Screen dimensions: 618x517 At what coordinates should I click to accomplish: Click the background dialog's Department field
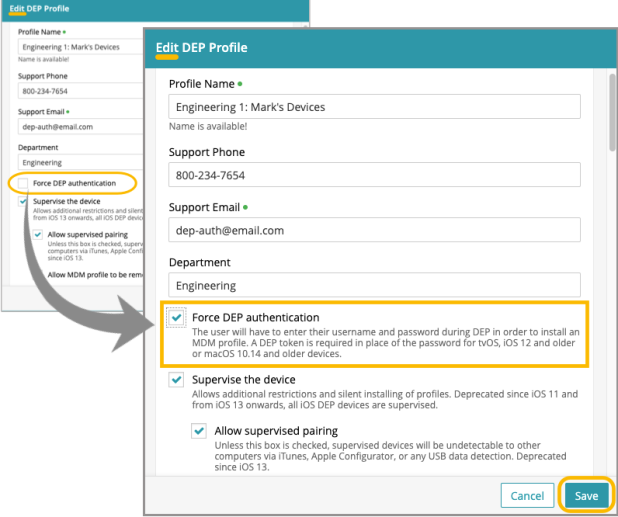point(80,162)
